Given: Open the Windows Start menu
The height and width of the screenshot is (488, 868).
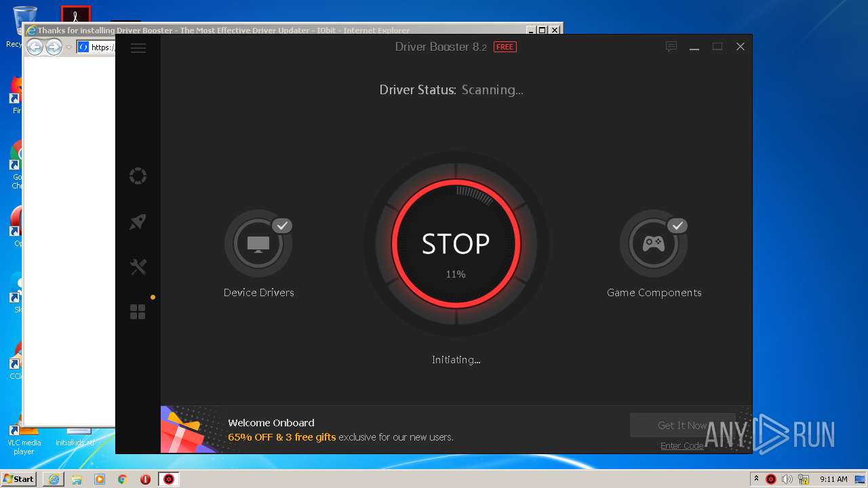Looking at the screenshot, I should coord(19,479).
